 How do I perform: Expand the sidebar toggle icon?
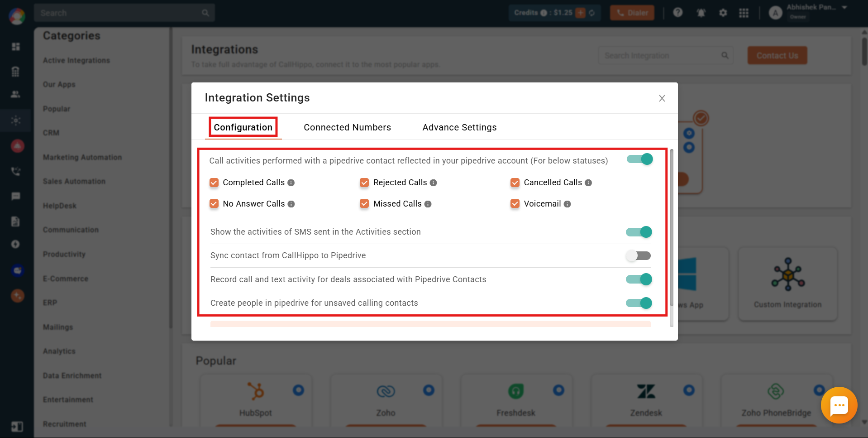(17, 426)
